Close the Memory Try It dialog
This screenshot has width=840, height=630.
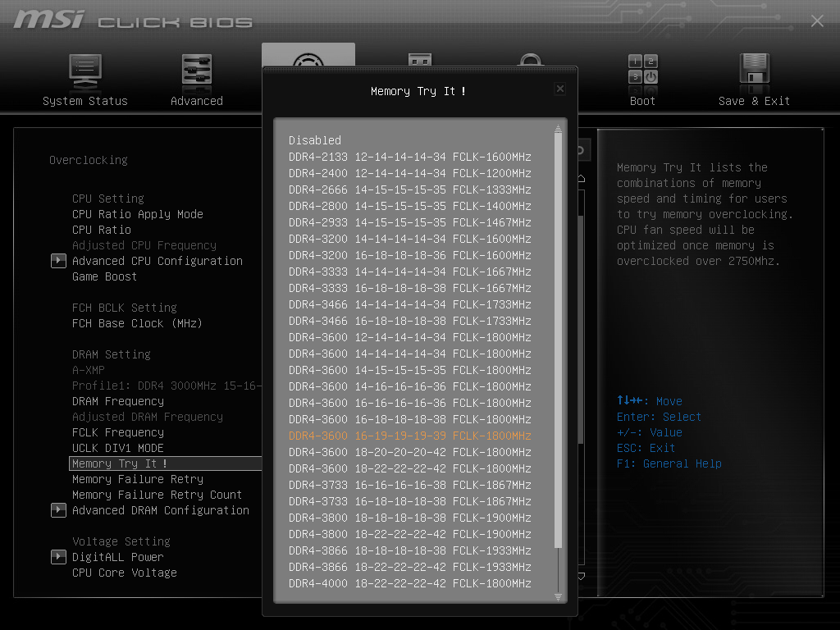[x=559, y=89]
